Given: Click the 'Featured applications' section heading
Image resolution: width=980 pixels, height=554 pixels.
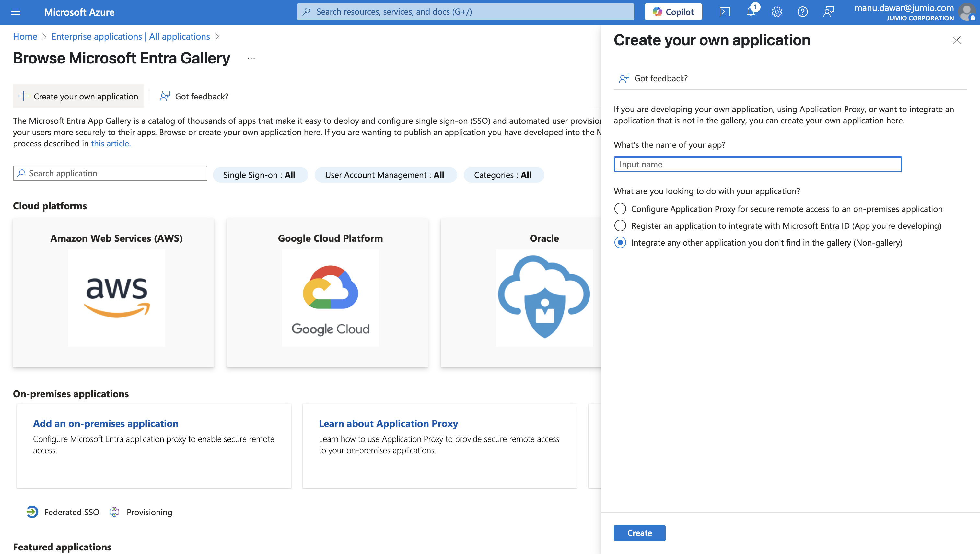Looking at the screenshot, I should point(62,547).
